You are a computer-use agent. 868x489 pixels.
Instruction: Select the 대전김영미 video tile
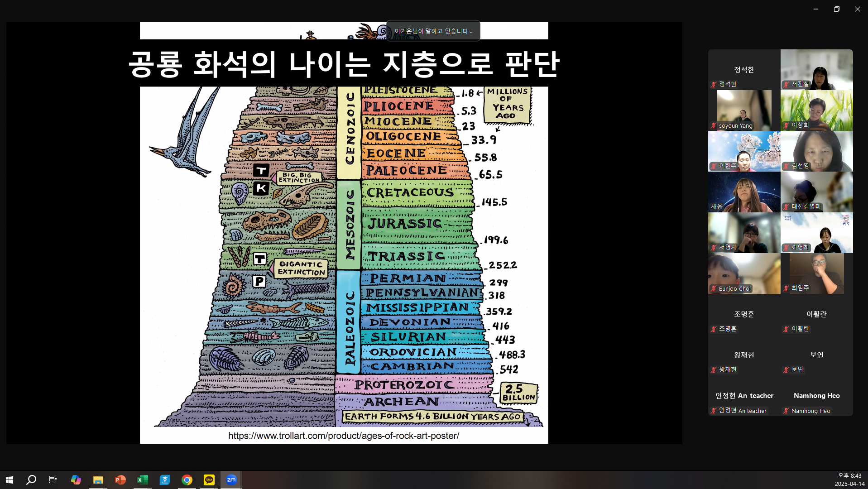click(817, 192)
